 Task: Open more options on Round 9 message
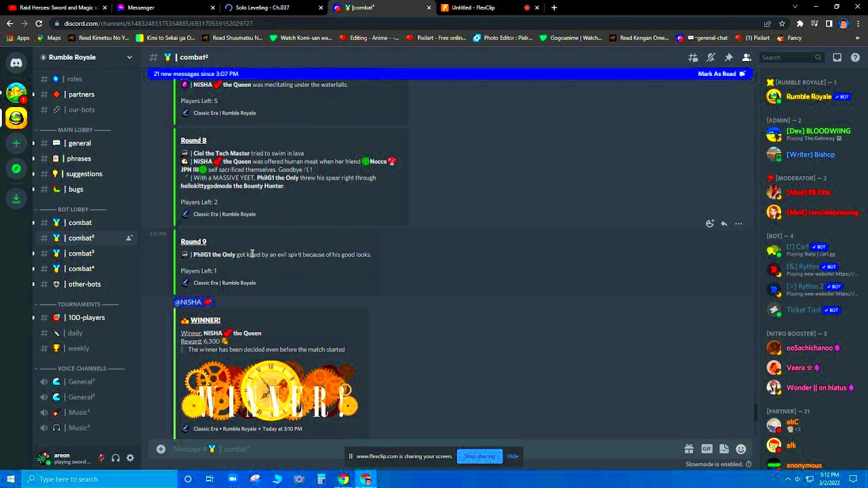click(x=738, y=224)
